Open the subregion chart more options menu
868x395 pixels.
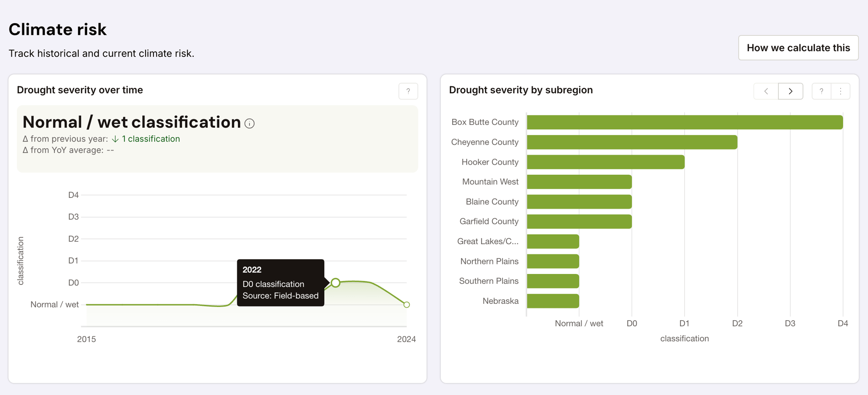pos(840,91)
